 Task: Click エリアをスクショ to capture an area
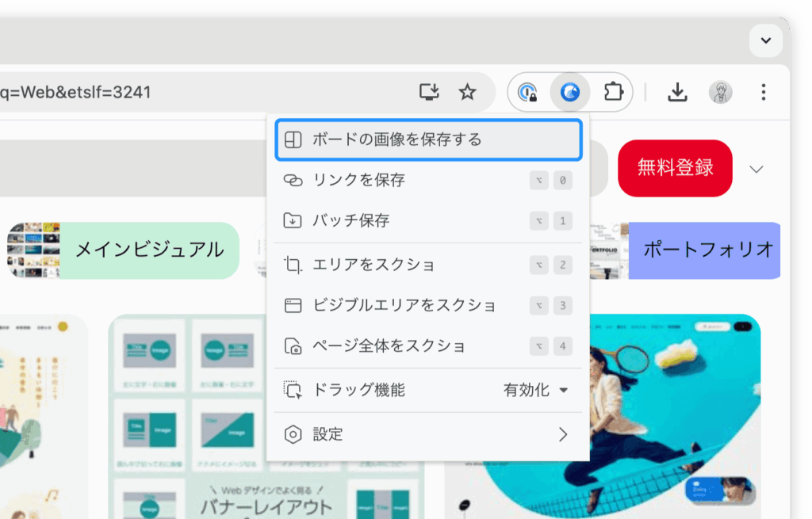(x=428, y=265)
